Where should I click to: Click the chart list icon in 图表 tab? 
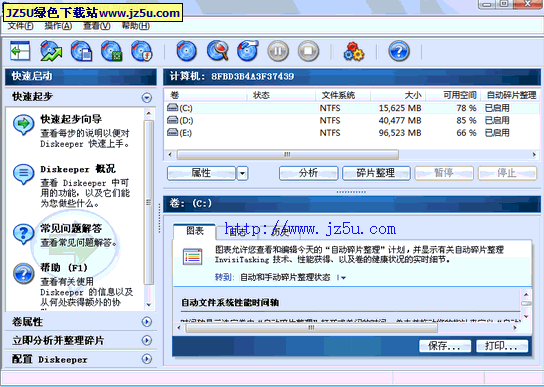(x=193, y=257)
